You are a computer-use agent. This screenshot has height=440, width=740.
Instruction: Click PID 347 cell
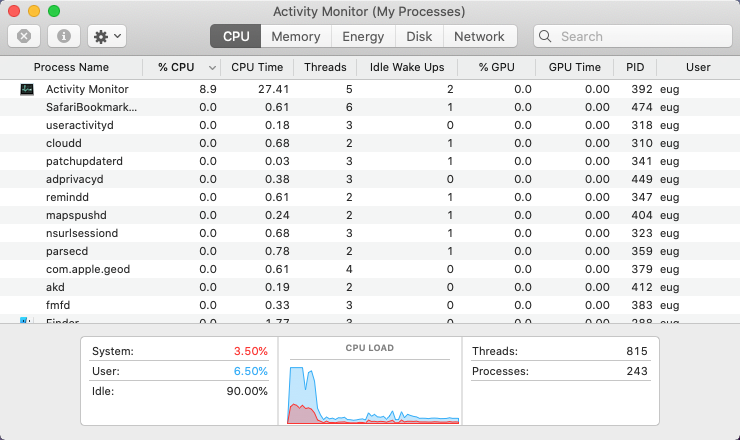(x=642, y=197)
